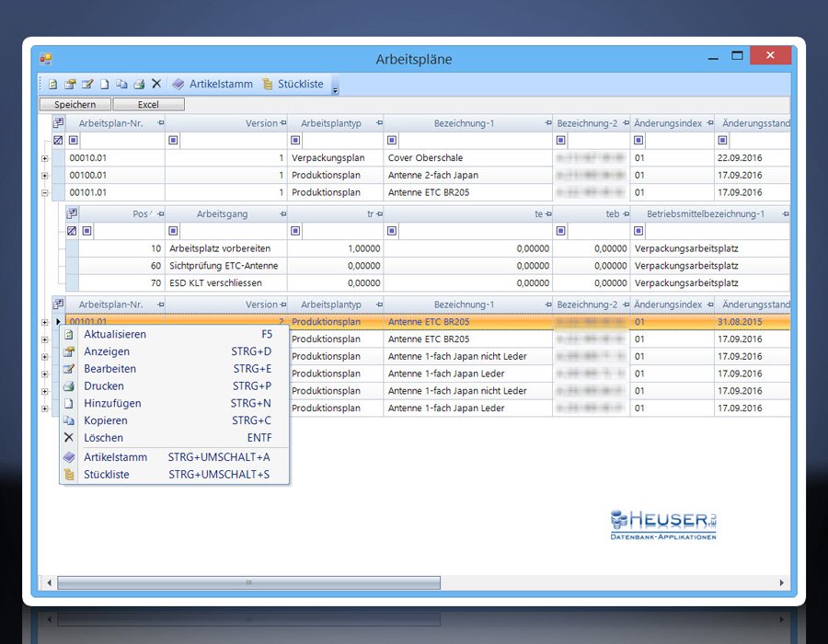Click the delete X icon in the toolbar
Viewport: 828px width, 644px height.
point(156,84)
